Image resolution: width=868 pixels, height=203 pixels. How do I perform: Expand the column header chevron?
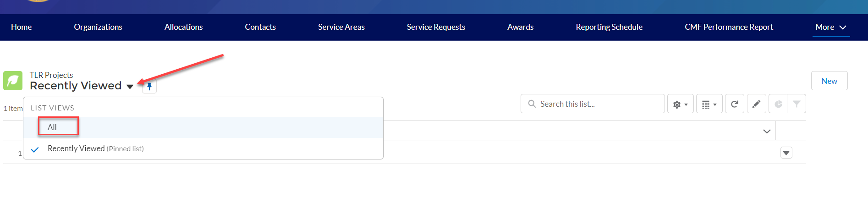pyautogui.click(x=767, y=132)
